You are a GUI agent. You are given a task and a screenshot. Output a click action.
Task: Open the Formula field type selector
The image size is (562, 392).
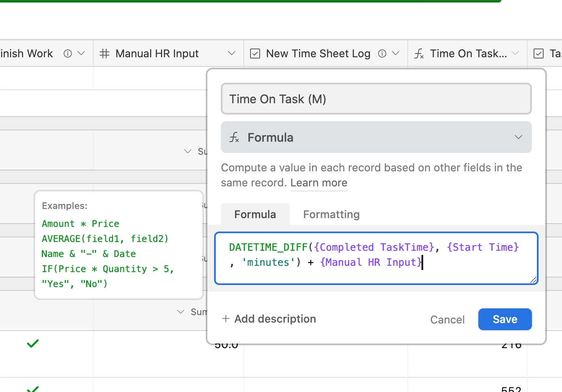tap(376, 137)
